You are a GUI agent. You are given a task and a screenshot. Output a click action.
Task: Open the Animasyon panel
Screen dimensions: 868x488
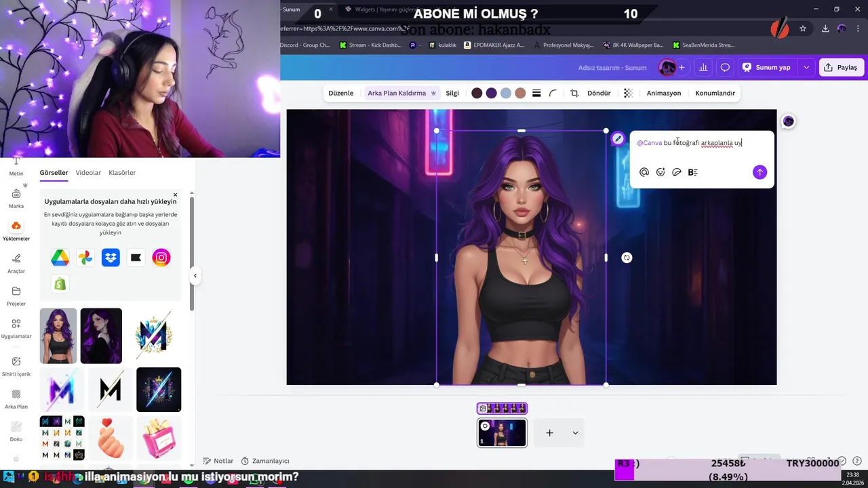pos(664,94)
